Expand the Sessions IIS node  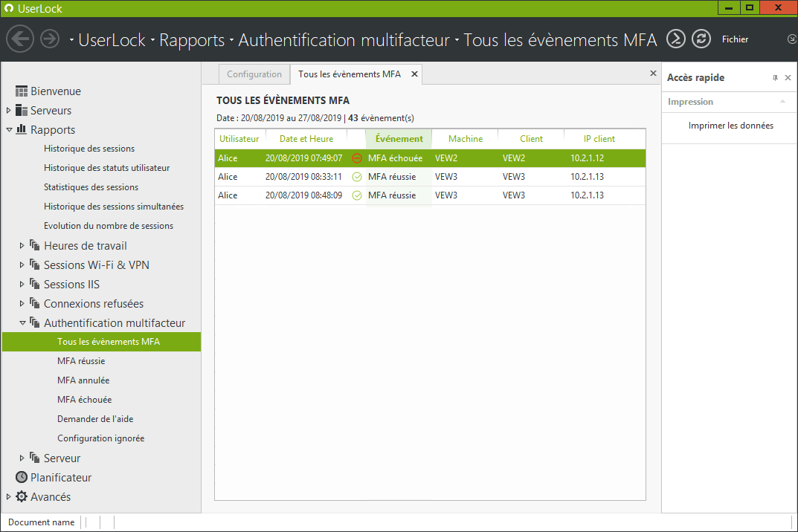pyautogui.click(x=22, y=284)
